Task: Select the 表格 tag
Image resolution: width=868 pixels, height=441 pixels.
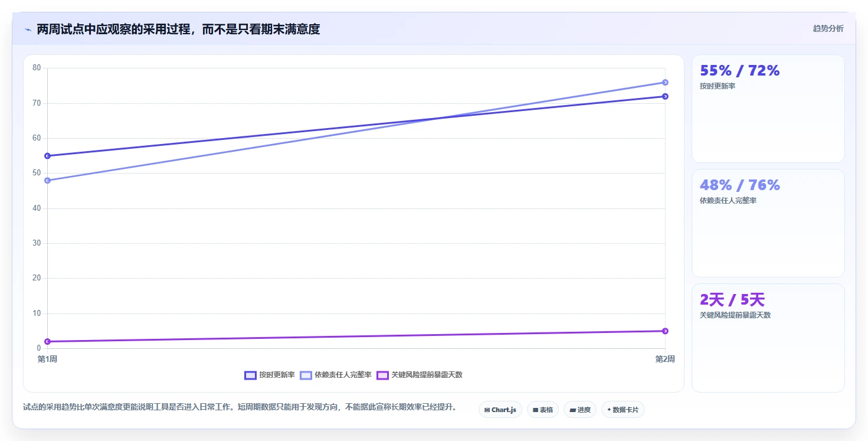Action: click(543, 410)
